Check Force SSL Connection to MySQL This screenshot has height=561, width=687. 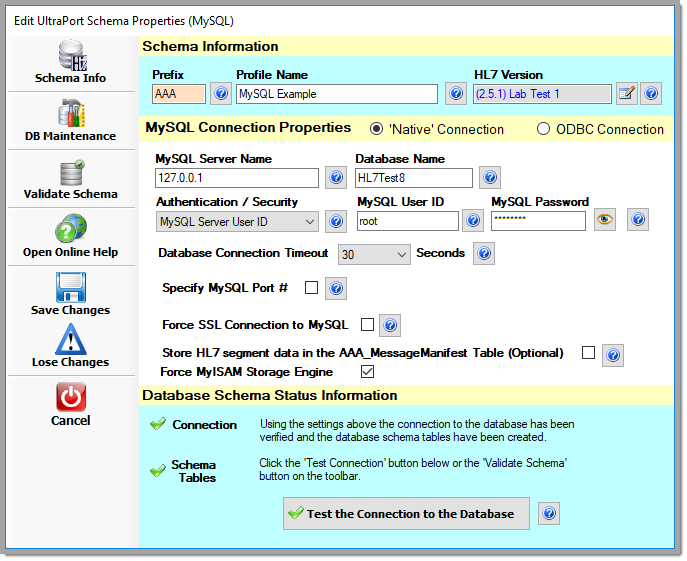(367, 325)
